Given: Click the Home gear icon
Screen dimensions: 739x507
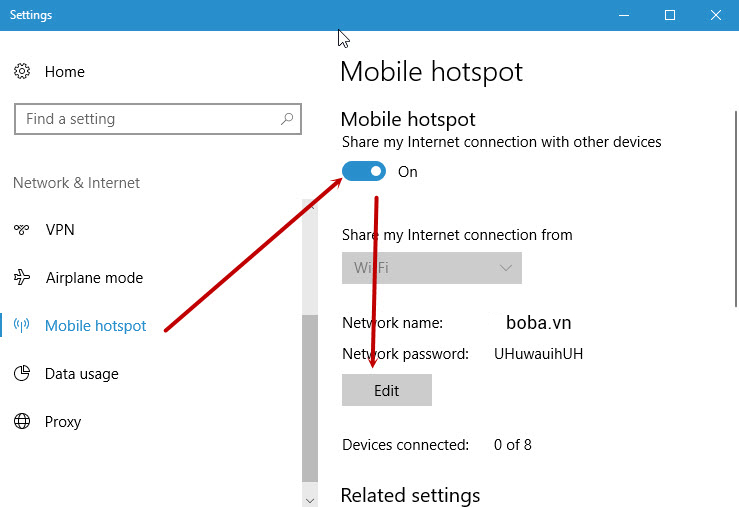Looking at the screenshot, I should tap(22, 72).
